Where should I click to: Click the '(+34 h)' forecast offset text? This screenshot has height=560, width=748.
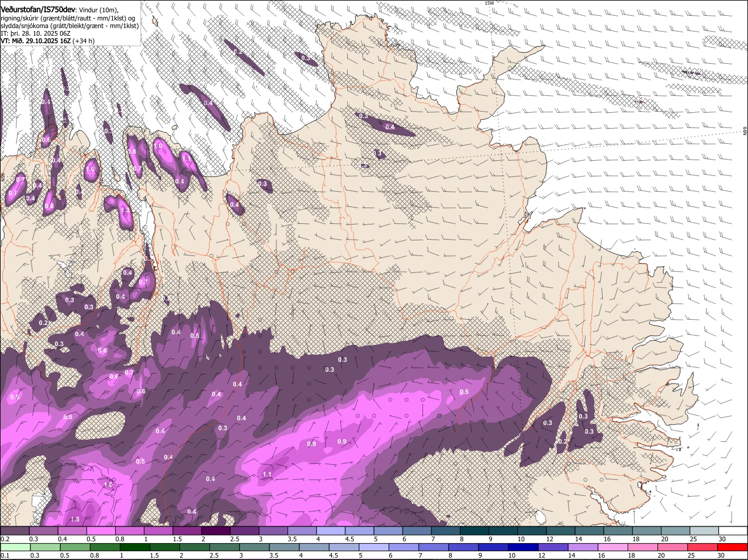[x=84, y=41]
